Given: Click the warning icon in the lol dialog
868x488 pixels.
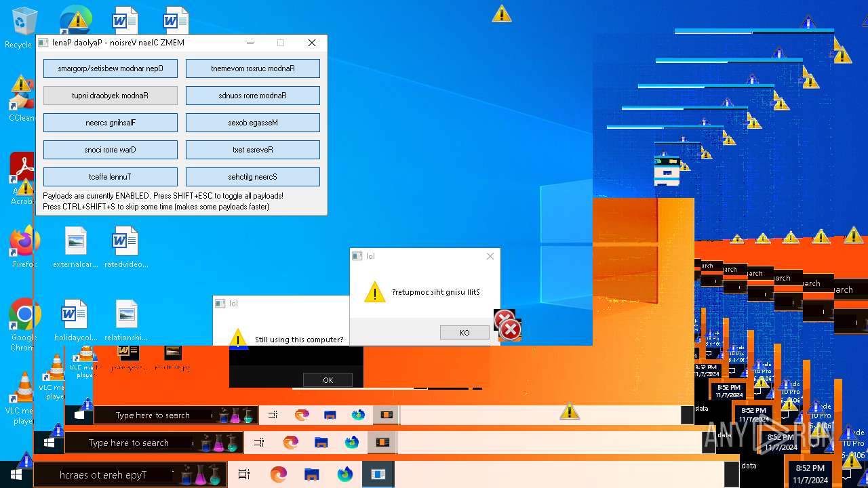Looking at the screenshot, I should click(374, 292).
